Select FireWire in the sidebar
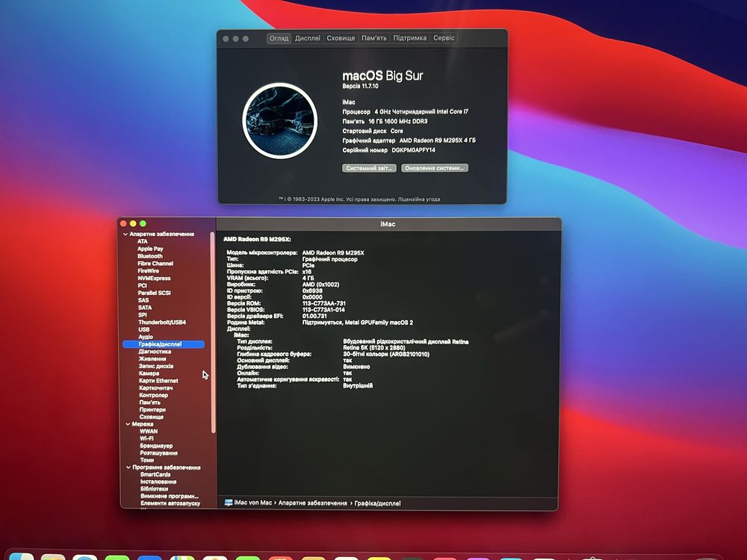The width and height of the screenshot is (747, 560). (x=148, y=271)
